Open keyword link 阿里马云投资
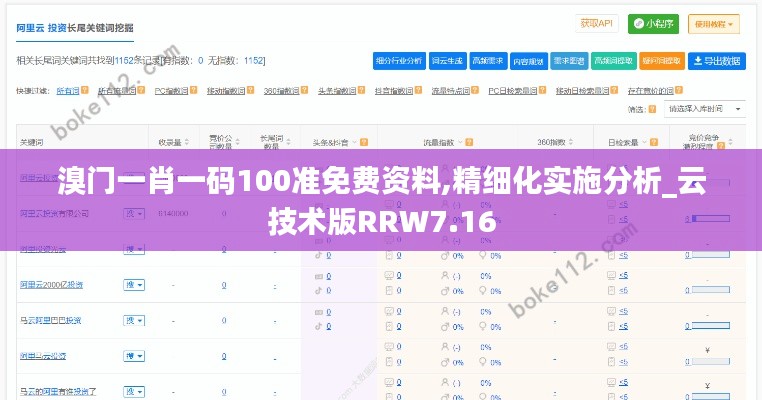762x400 pixels. pyautogui.click(x=43, y=356)
